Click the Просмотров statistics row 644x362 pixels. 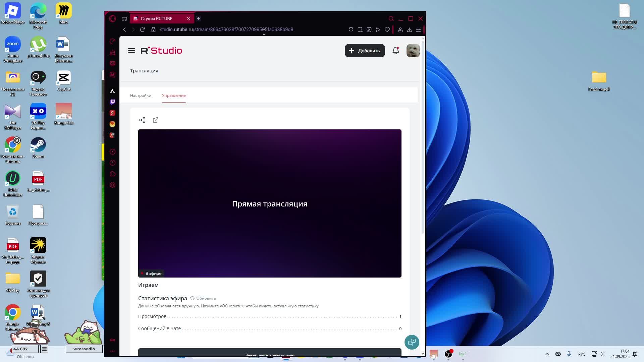pyautogui.click(x=270, y=316)
